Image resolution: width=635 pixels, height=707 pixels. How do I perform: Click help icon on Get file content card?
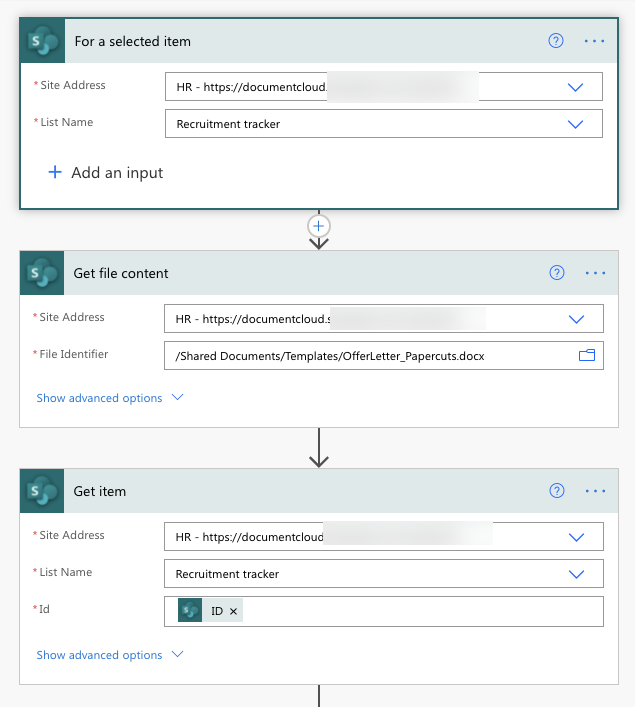click(x=557, y=273)
